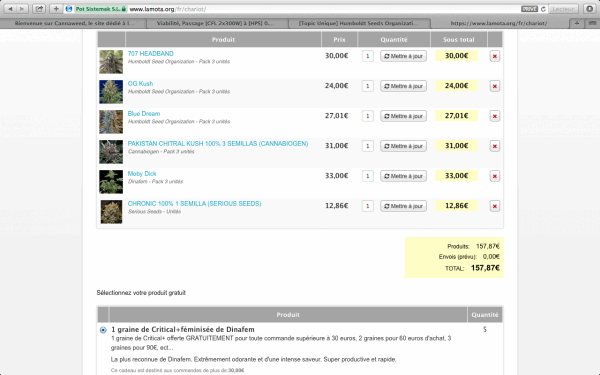Remove CHRONIC 100% item with red X
This screenshot has height=375, width=600.
tap(495, 206)
